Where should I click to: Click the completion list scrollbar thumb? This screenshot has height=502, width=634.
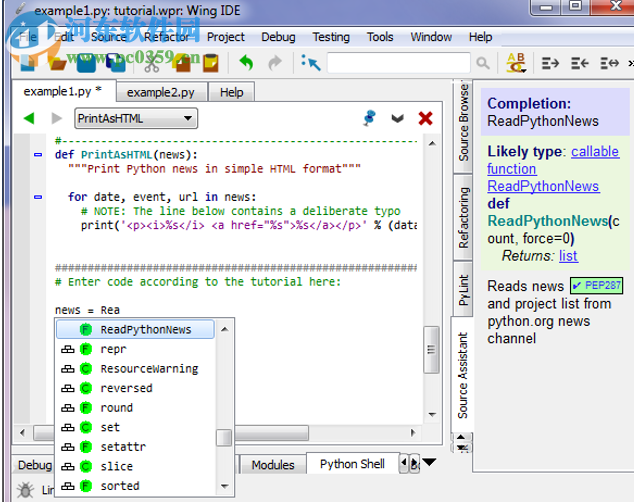pyautogui.click(x=224, y=437)
